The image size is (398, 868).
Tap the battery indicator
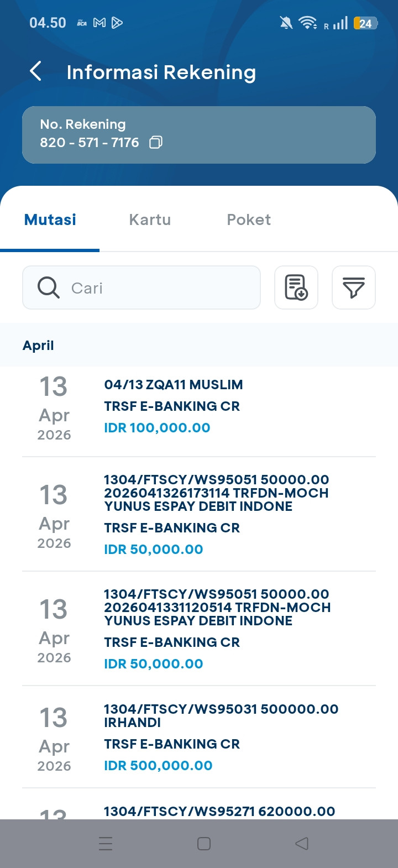click(365, 23)
